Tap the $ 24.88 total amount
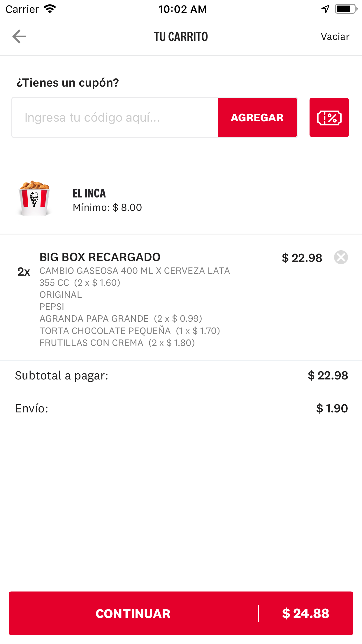 tap(305, 613)
